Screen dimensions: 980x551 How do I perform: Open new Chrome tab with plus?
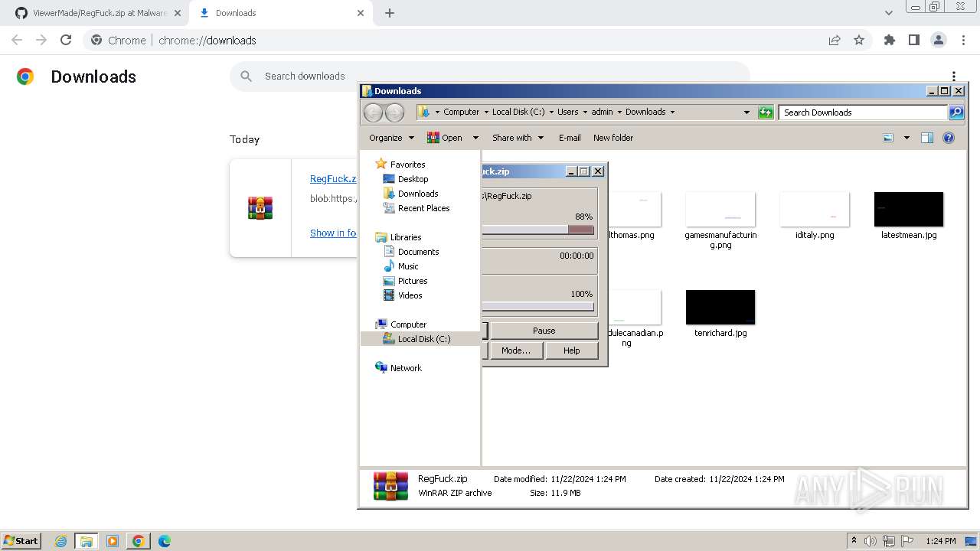click(x=389, y=13)
